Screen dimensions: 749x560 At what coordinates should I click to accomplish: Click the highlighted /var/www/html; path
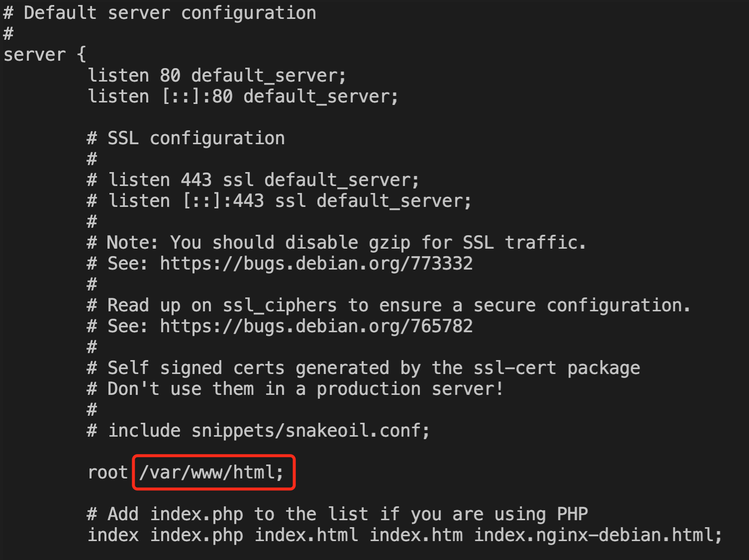212,472
